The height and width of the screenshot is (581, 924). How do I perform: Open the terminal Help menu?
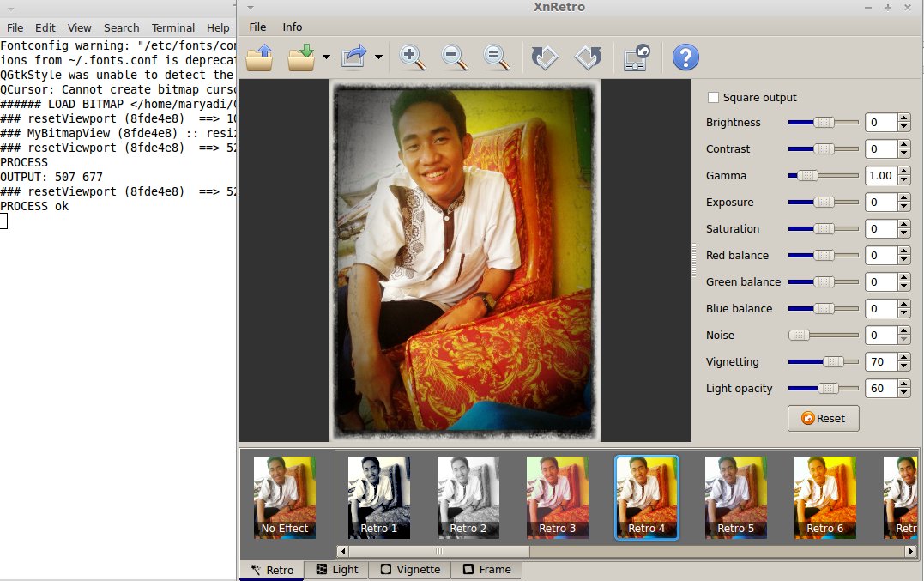[218, 27]
